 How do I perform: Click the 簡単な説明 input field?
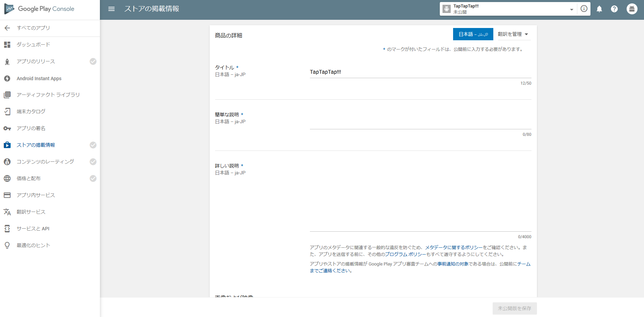pyautogui.click(x=420, y=123)
